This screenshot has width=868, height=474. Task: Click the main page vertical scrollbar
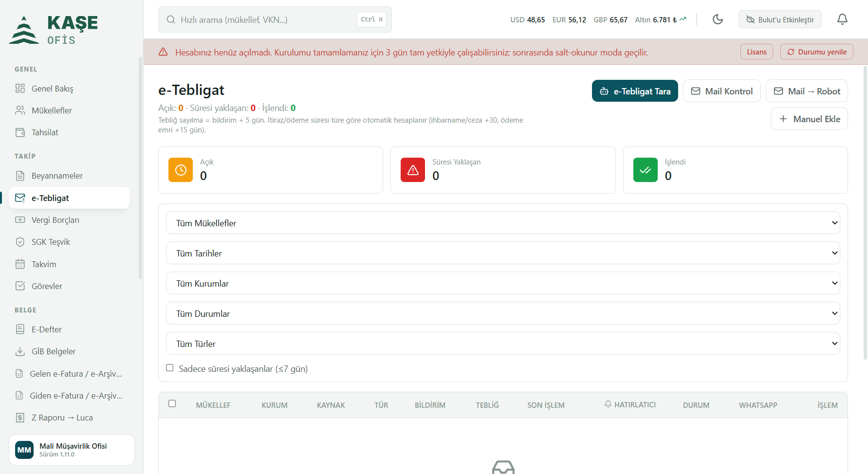pyautogui.click(x=865, y=213)
